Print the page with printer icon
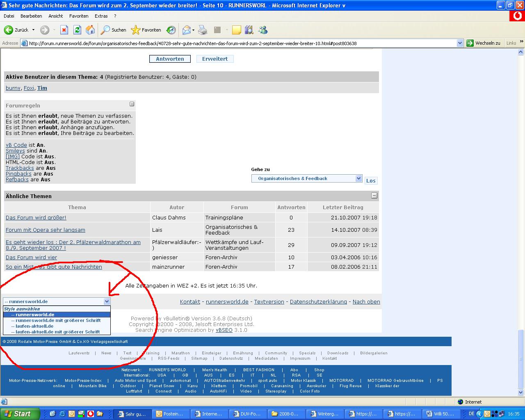 (x=203, y=30)
